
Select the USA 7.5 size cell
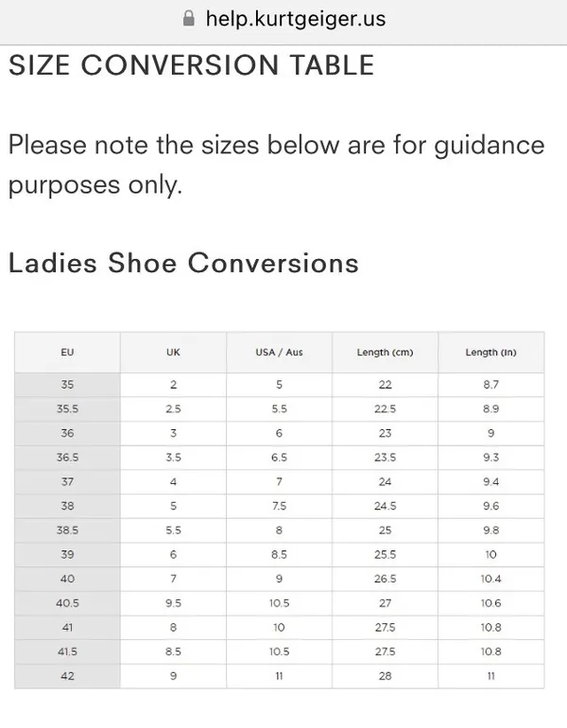(280, 506)
